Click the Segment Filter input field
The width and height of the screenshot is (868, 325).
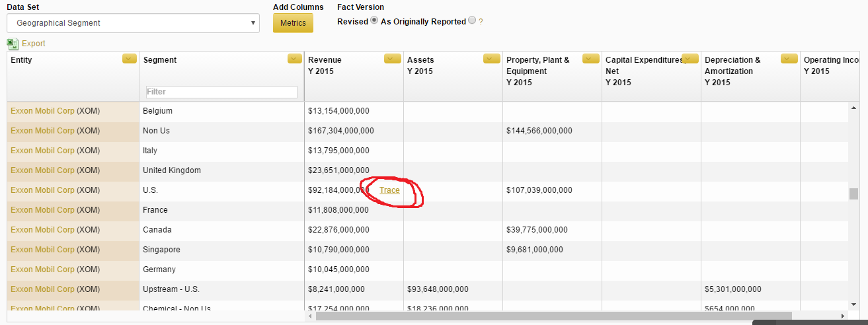click(x=221, y=92)
